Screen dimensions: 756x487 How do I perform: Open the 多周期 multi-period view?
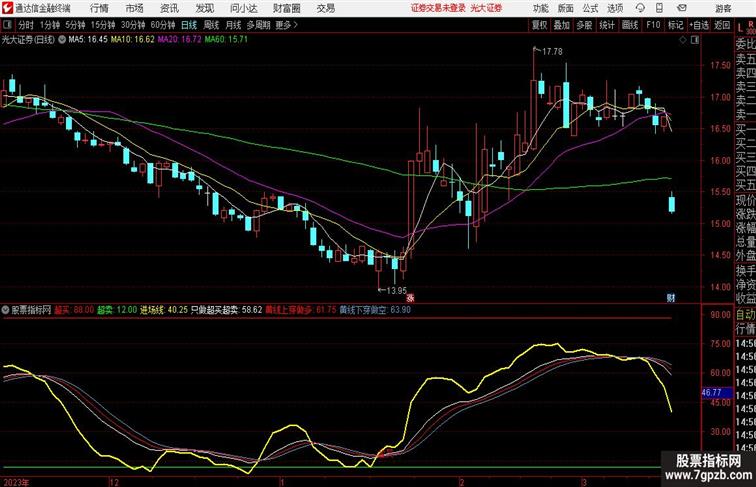[258, 25]
